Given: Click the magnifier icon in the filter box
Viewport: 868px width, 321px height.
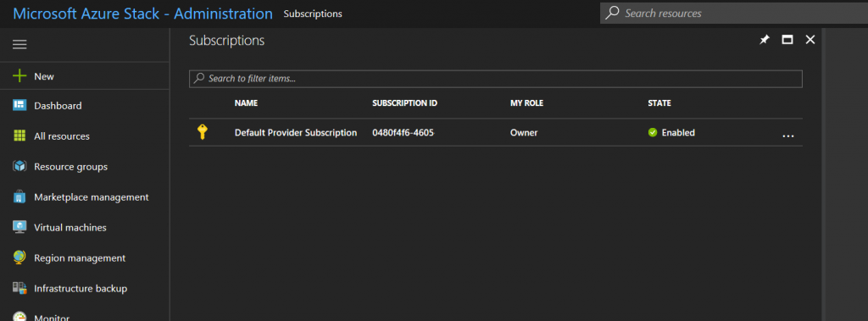Looking at the screenshot, I should [199, 79].
